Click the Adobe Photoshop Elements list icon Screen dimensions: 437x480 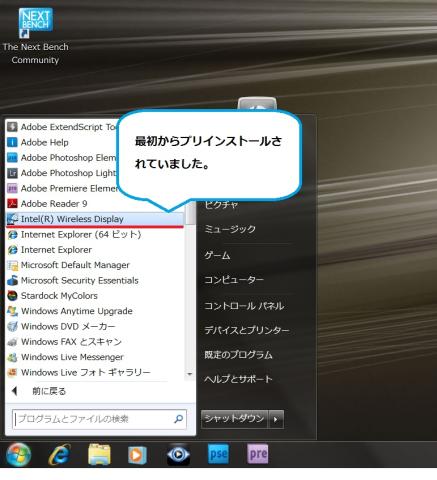12,157
